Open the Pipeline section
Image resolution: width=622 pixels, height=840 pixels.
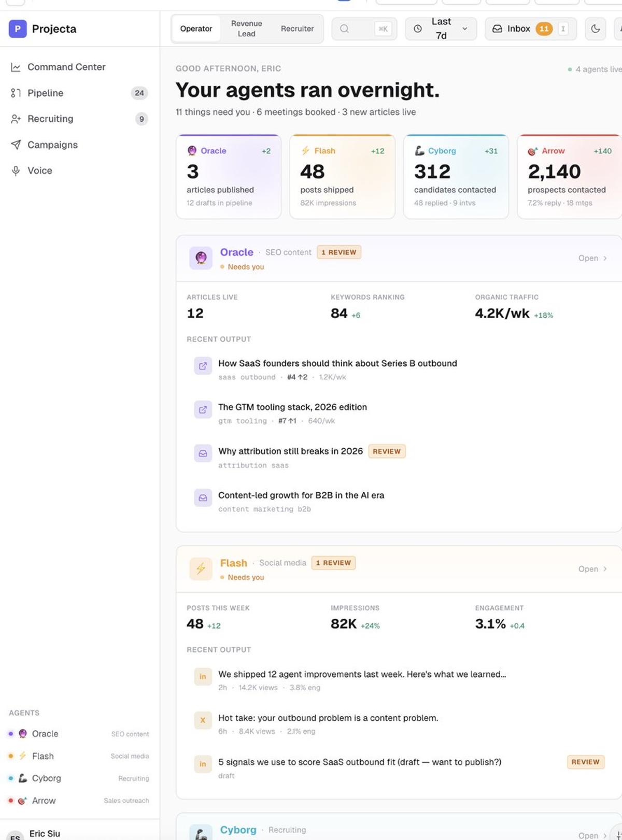tap(80, 93)
